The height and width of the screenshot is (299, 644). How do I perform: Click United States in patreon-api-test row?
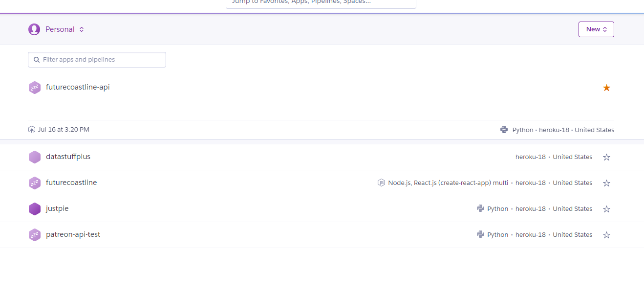[x=572, y=235]
